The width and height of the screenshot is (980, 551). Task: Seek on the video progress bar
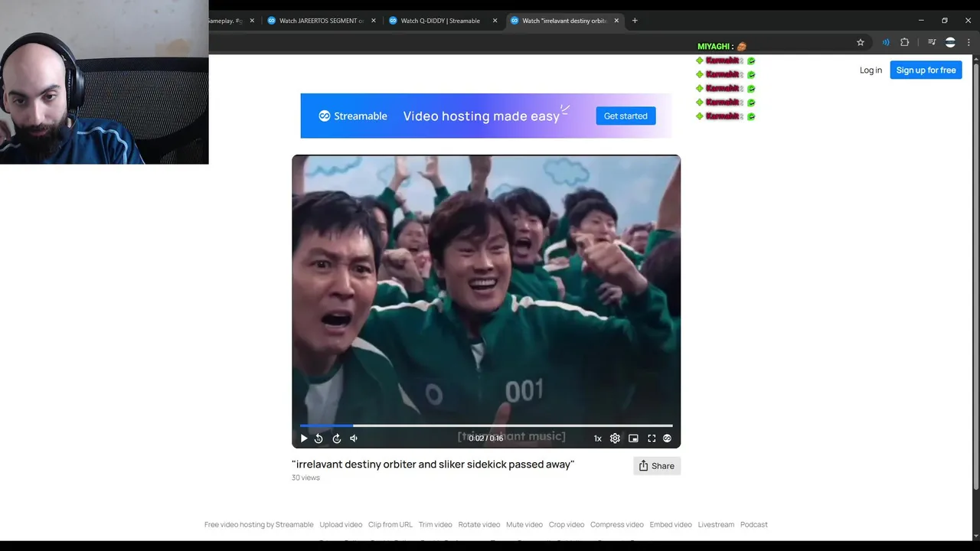pos(486,425)
